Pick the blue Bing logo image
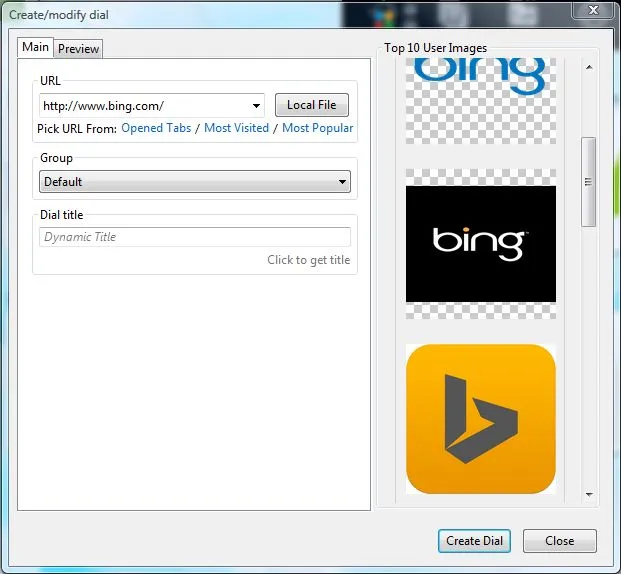Image resolution: width=621 pixels, height=574 pixels. [x=480, y=77]
